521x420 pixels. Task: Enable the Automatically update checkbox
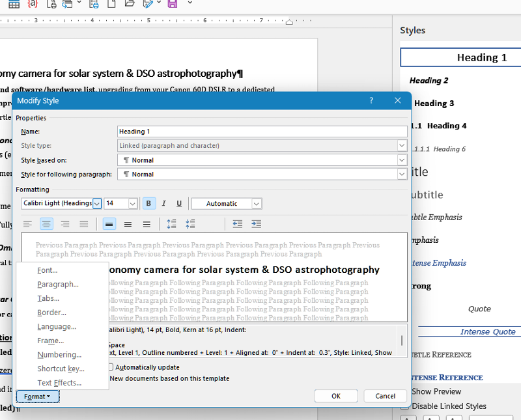[x=111, y=367]
